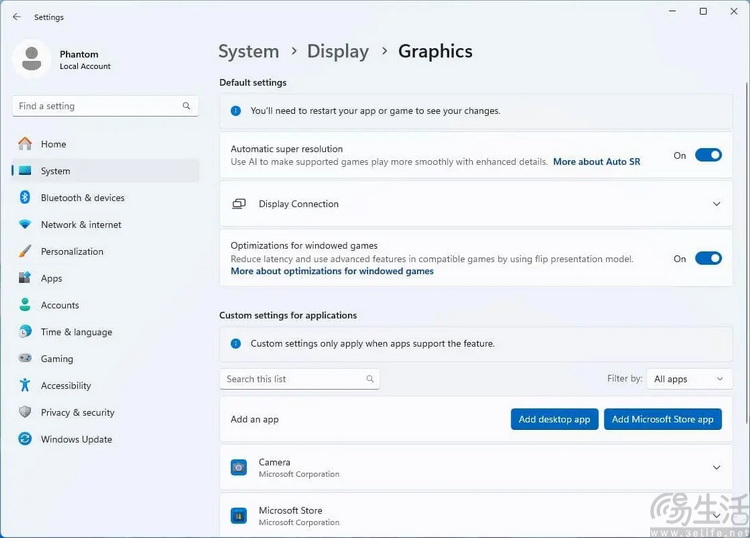Click the Phantom user avatar icon
Viewport: 750px width, 538px height.
pyautogui.click(x=32, y=59)
